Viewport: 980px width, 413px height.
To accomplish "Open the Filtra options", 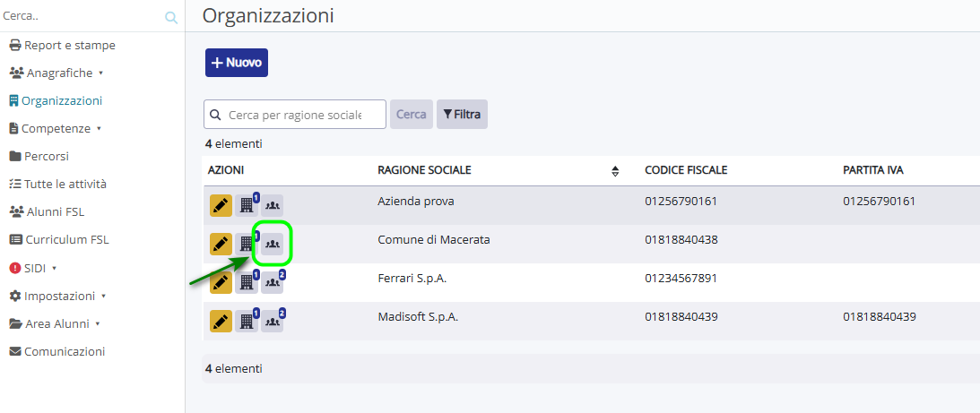I will click(462, 115).
